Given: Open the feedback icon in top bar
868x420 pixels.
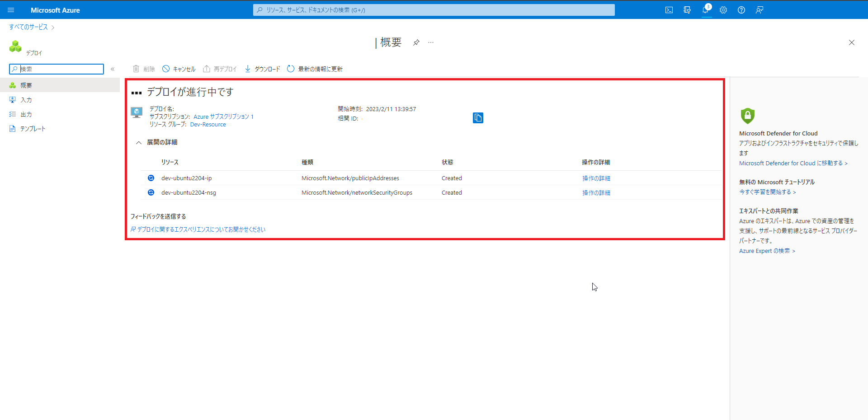Looking at the screenshot, I should coord(759,10).
